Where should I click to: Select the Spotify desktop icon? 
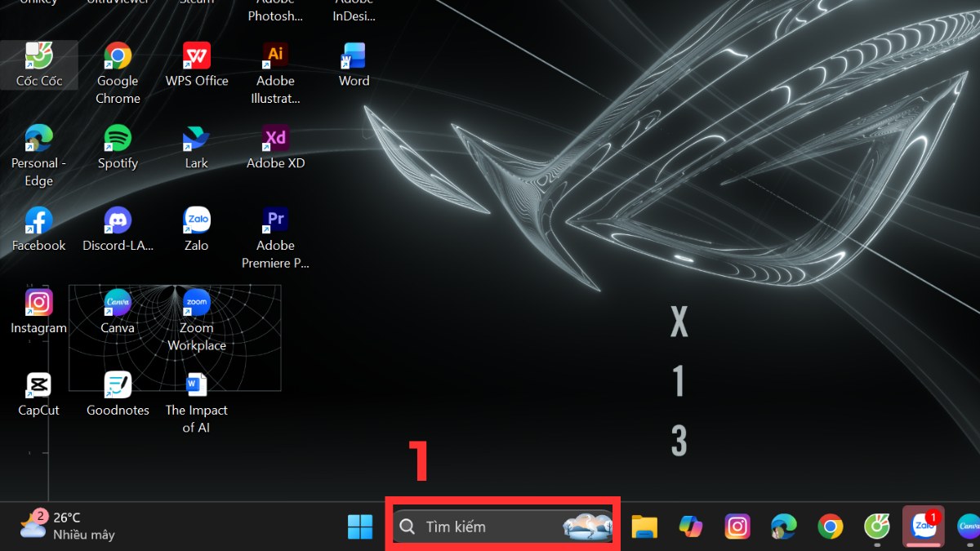pyautogui.click(x=118, y=147)
